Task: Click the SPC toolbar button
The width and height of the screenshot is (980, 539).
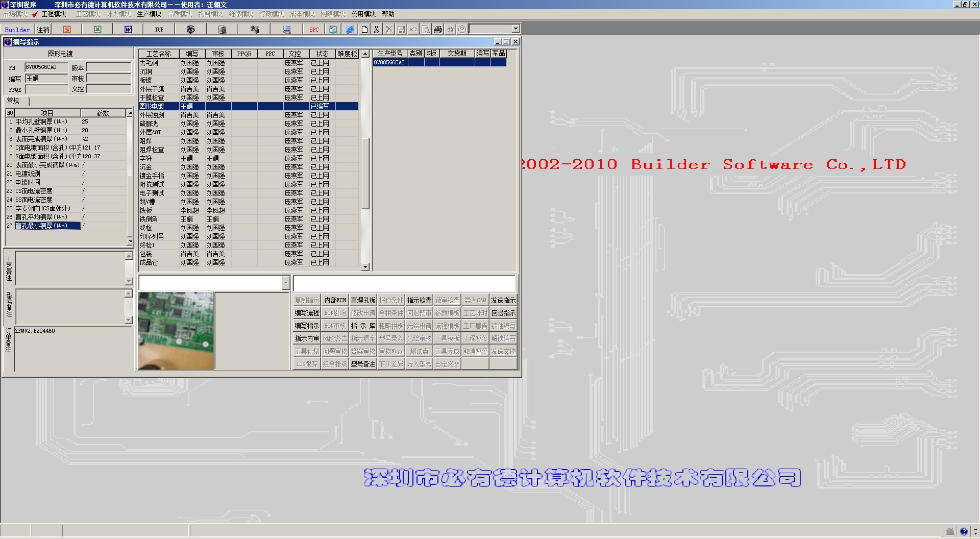Action: pos(314,30)
